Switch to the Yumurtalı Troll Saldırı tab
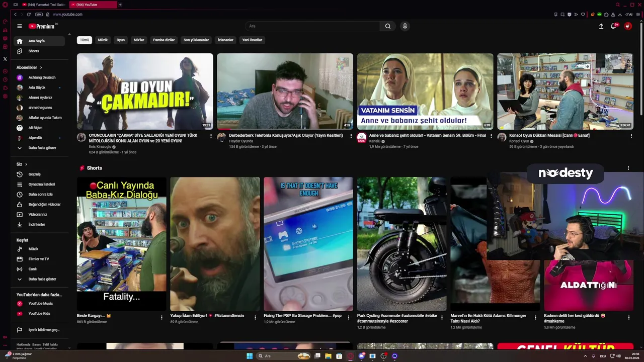 [43, 5]
